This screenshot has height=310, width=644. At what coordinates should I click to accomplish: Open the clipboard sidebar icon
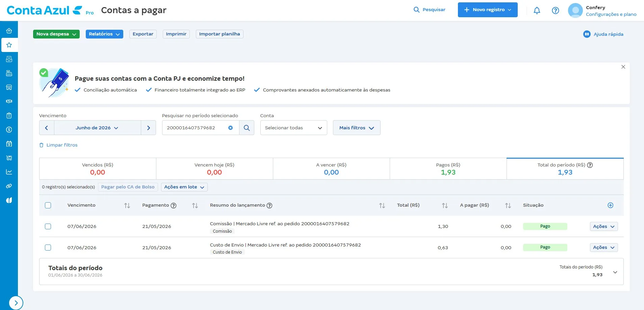[x=9, y=115]
